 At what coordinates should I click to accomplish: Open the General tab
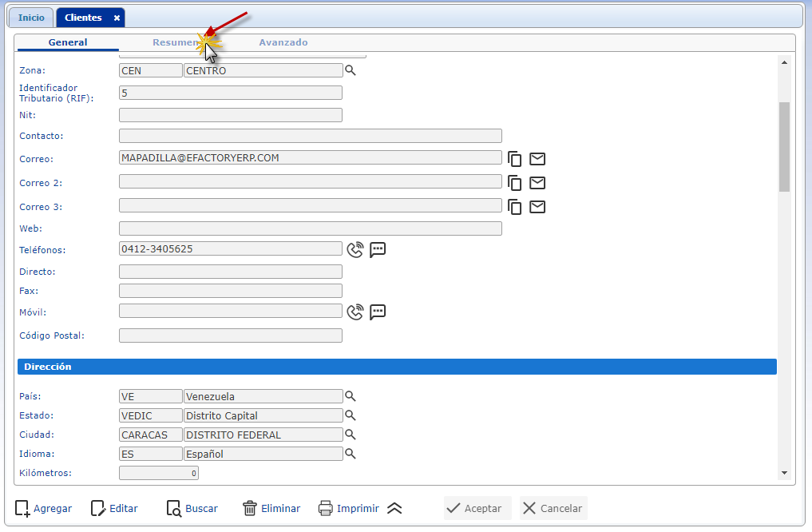68,42
